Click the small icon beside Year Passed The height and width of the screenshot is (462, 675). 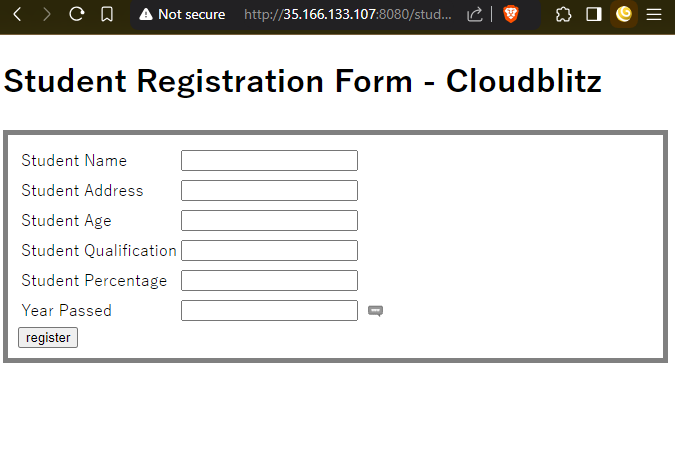[x=376, y=311]
